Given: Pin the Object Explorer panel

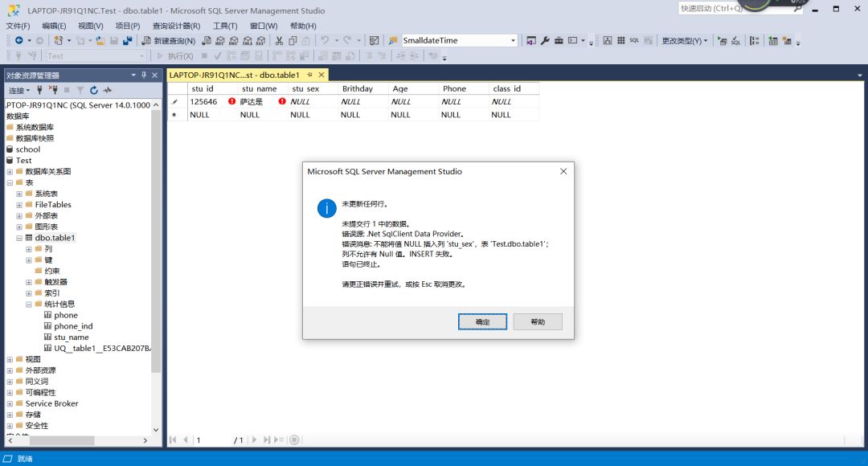Looking at the screenshot, I should pyautogui.click(x=144, y=75).
